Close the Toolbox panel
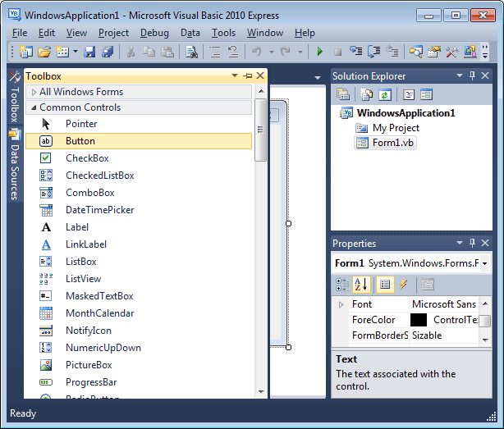The width and height of the screenshot is (504, 429). tap(260, 75)
